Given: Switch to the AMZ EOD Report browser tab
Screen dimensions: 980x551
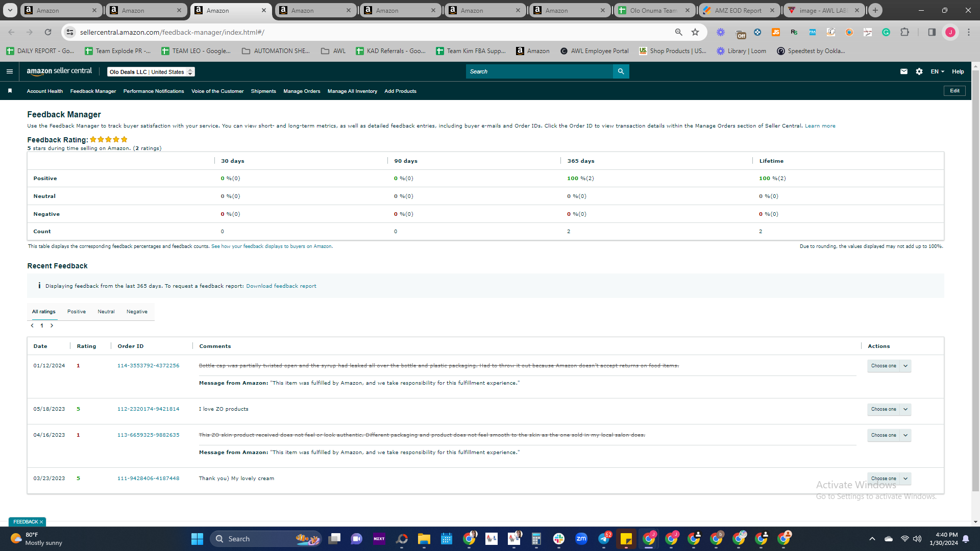Looking at the screenshot, I should click(x=738, y=10).
